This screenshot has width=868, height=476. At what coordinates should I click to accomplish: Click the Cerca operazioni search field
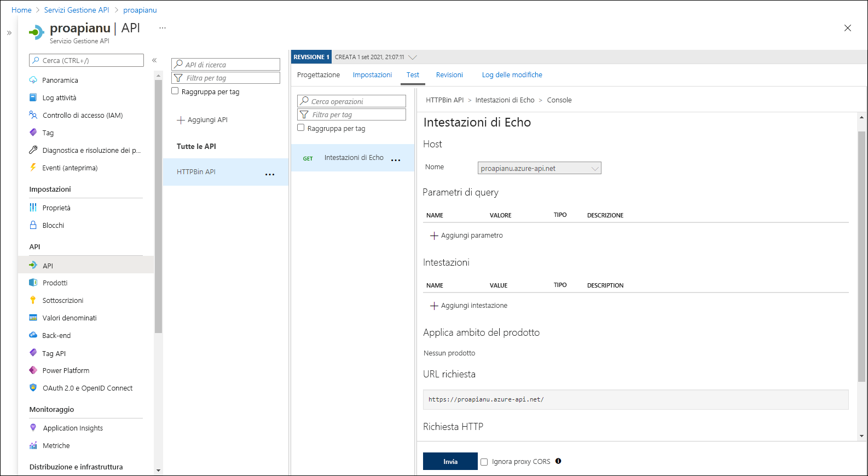tap(356, 101)
